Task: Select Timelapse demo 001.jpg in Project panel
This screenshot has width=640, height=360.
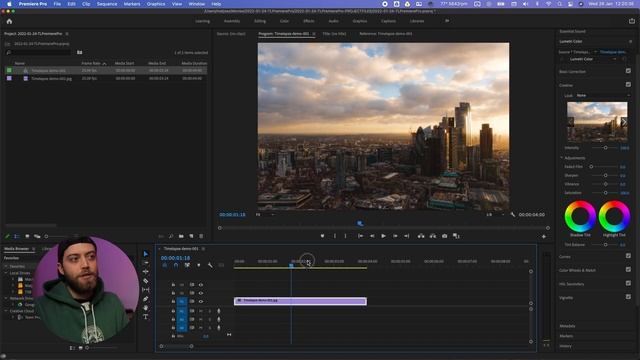Action: coord(51,78)
